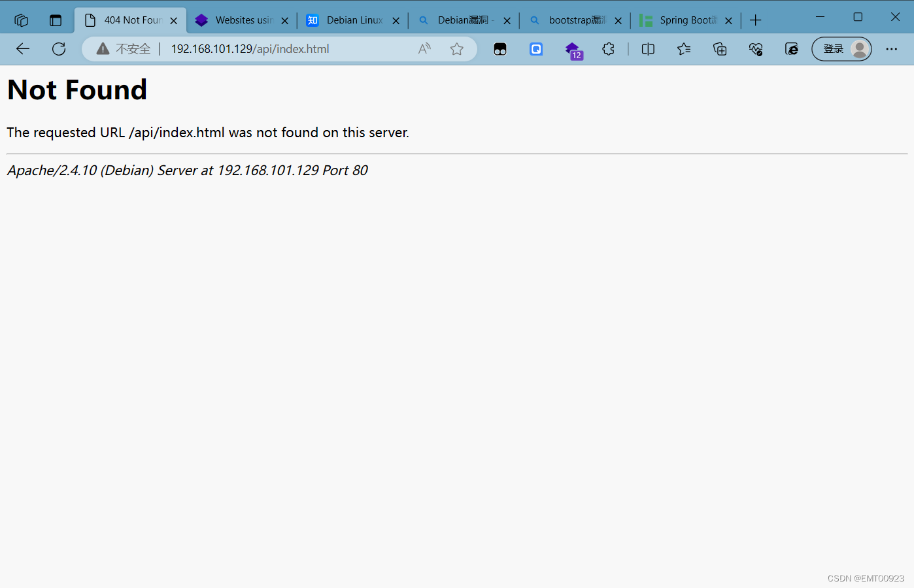Open the tab actions menu icon
The height and width of the screenshot is (588, 914).
pos(56,20)
